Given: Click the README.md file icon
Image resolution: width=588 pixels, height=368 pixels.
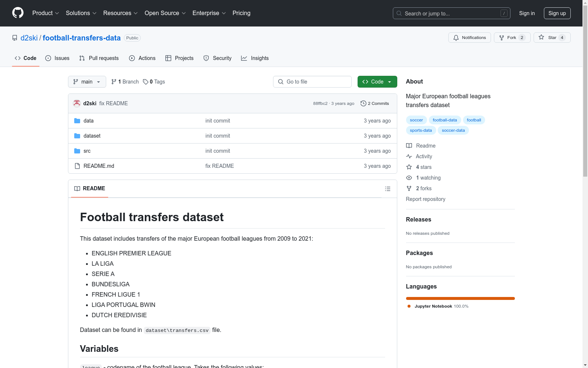Looking at the screenshot, I should (x=77, y=166).
